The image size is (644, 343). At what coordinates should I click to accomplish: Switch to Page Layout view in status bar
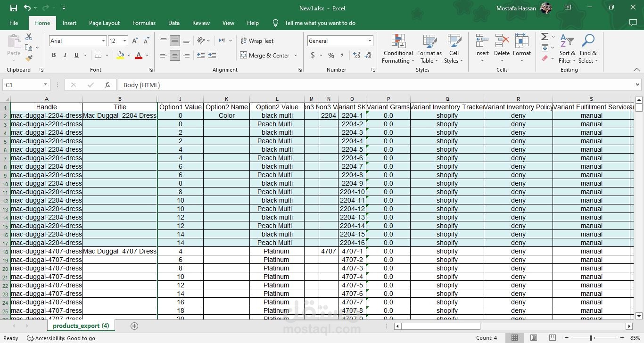[x=533, y=338]
